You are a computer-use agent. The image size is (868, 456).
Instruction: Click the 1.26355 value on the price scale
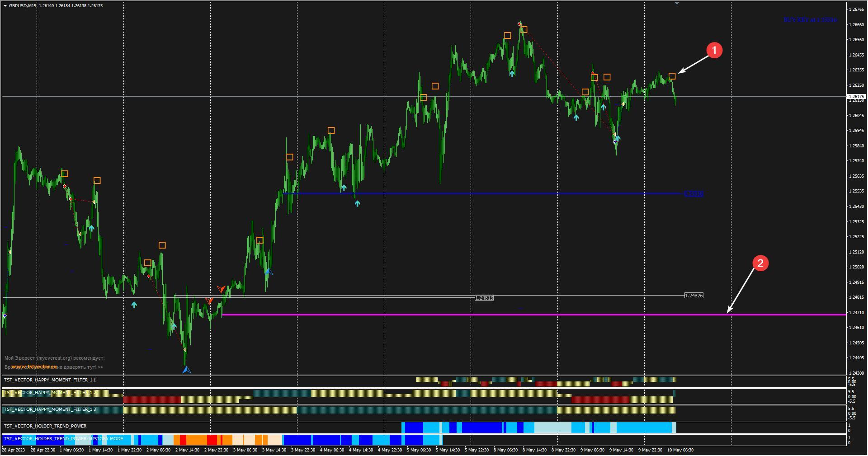click(x=856, y=70)
